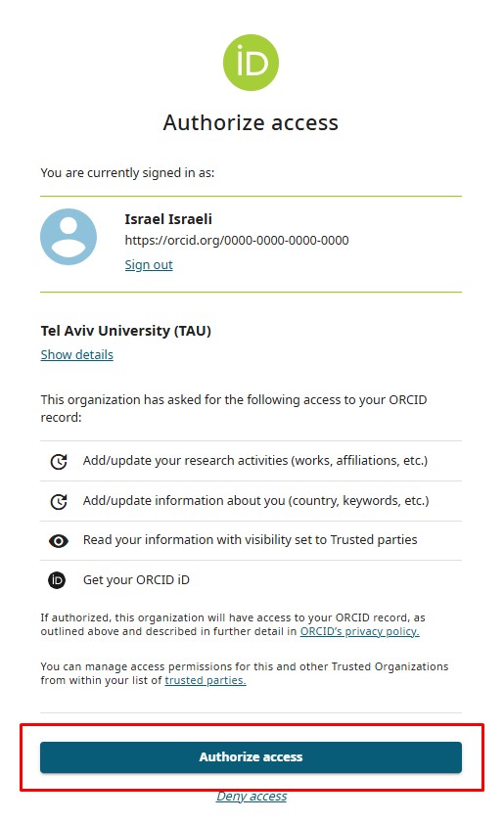Click the black iD icon beside Get your ORCID iD
504x822 pixels.
coord(57,579)
